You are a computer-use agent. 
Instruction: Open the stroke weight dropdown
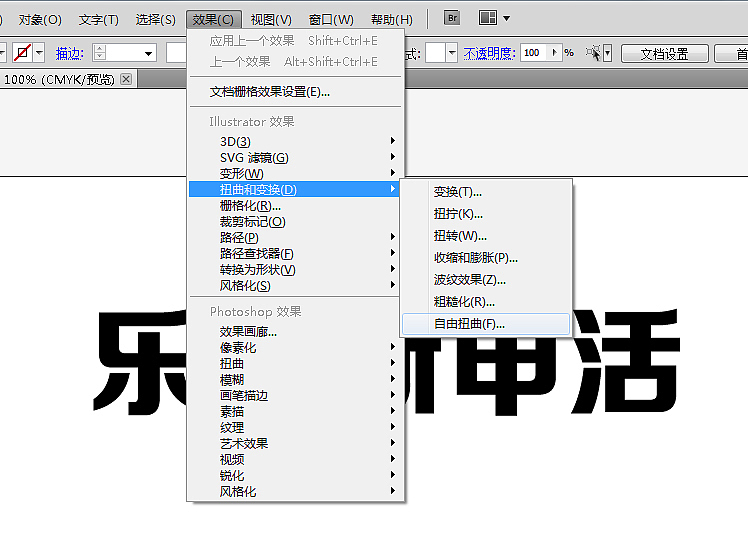(149, 53)
